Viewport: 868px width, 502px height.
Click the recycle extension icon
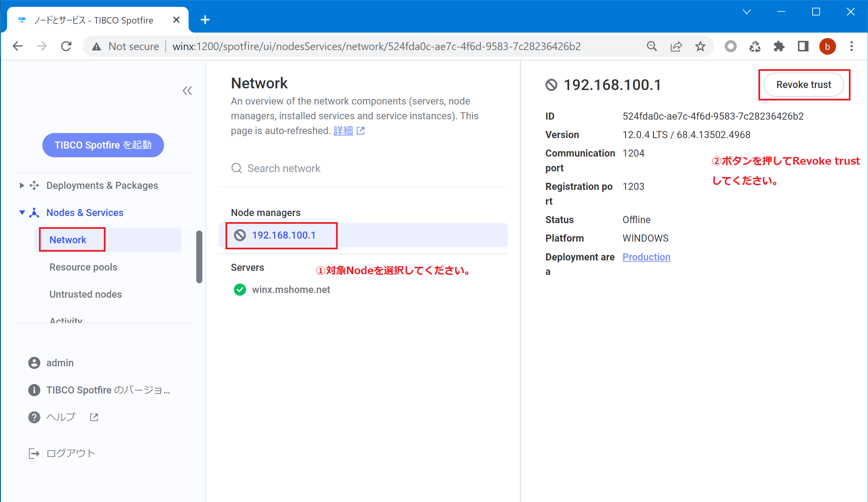coord(754,46)
